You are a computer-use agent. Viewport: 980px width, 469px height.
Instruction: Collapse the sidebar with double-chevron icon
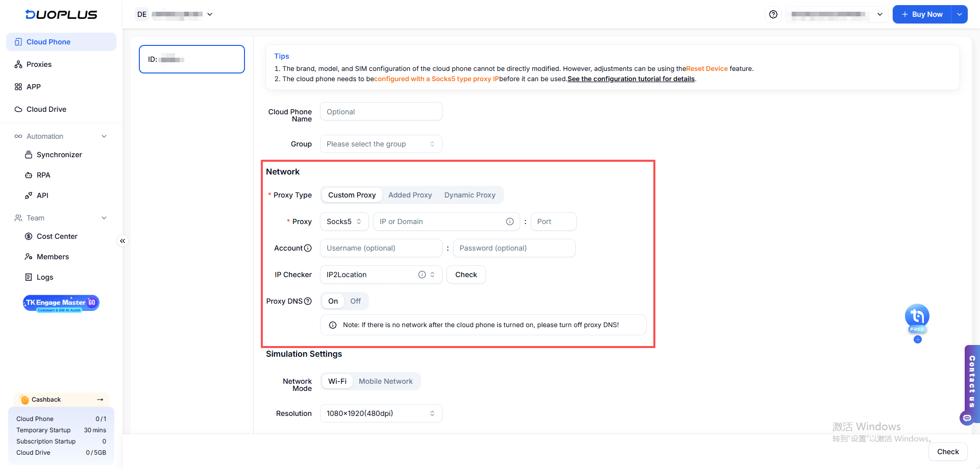pos(122,241)
